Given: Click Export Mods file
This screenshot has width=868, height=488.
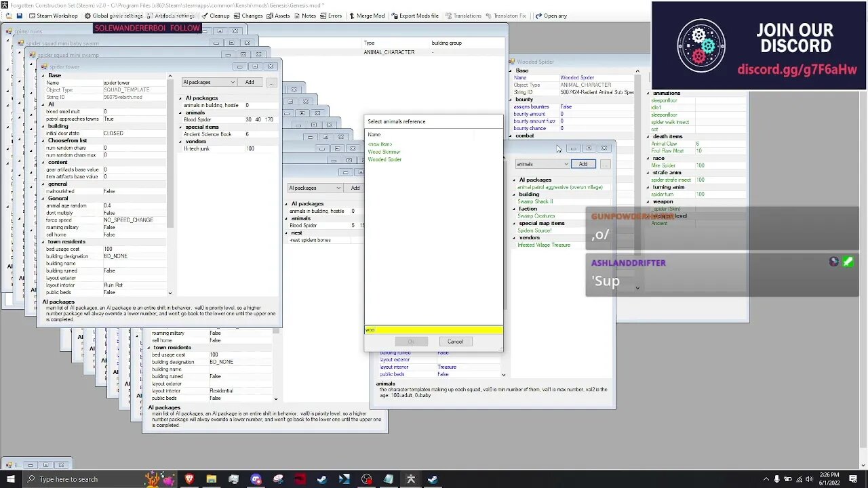Looking at the screenshot, I should pyautogui.click(x=414, y=16).
